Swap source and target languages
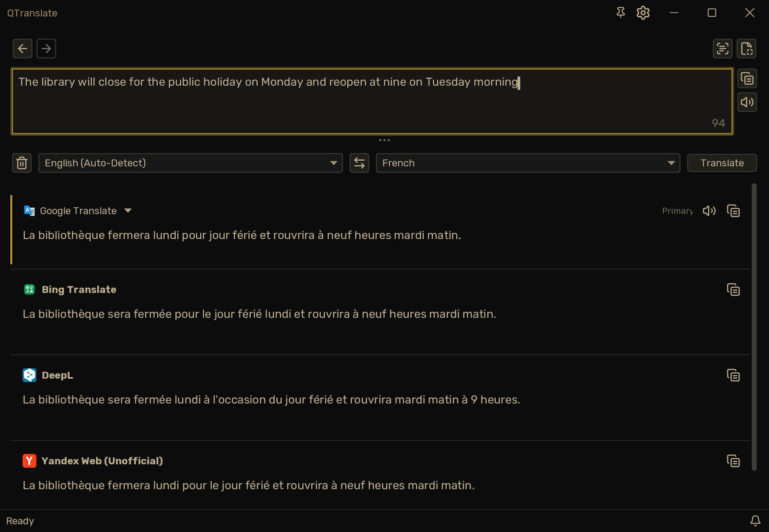 click(359, 163)
